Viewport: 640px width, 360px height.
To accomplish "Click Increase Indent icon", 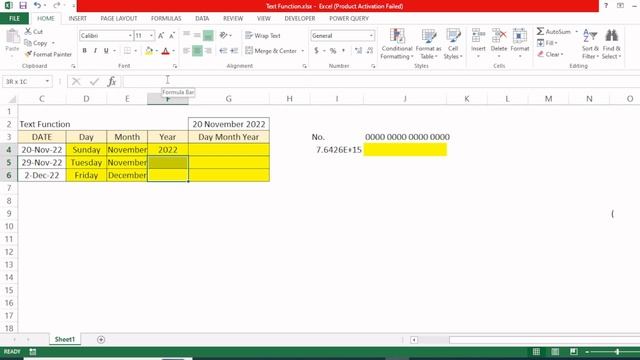I will (x=234, y=51).
